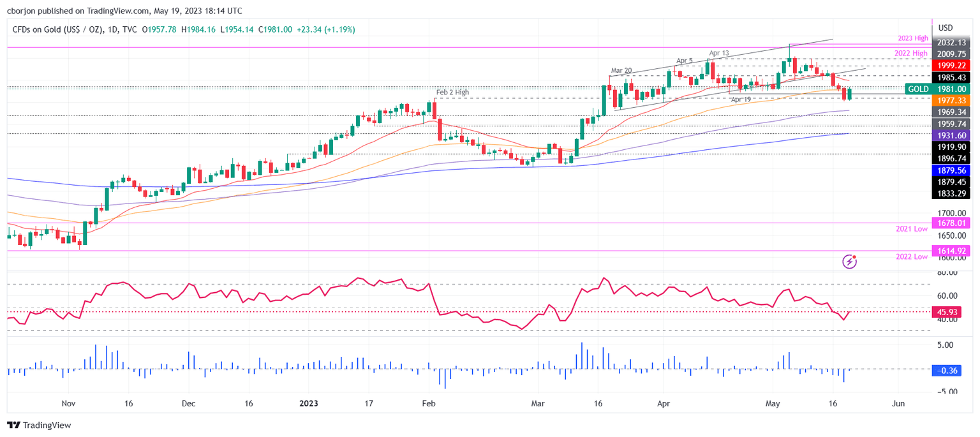Viewport: 980px width, 437px height.
Task: Click the 1678.01 price level label
Action: [x=950, y=223]
